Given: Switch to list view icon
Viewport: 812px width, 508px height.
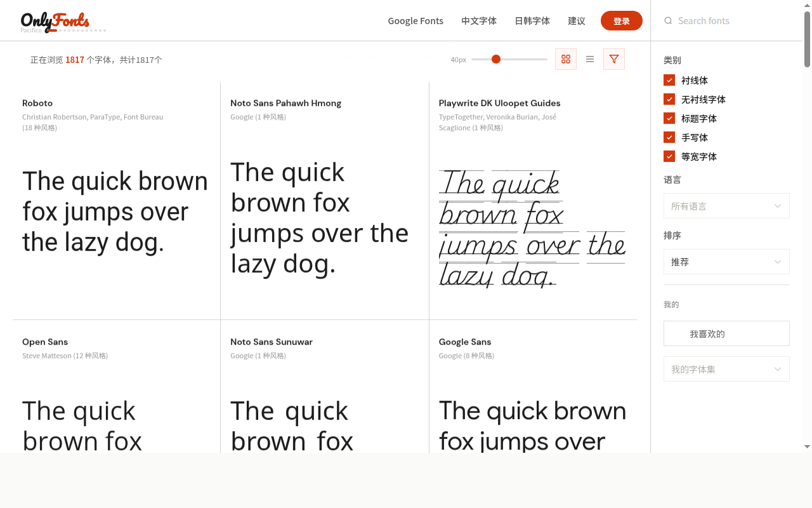Looking at the screenshot, I should tap(590, 59).
